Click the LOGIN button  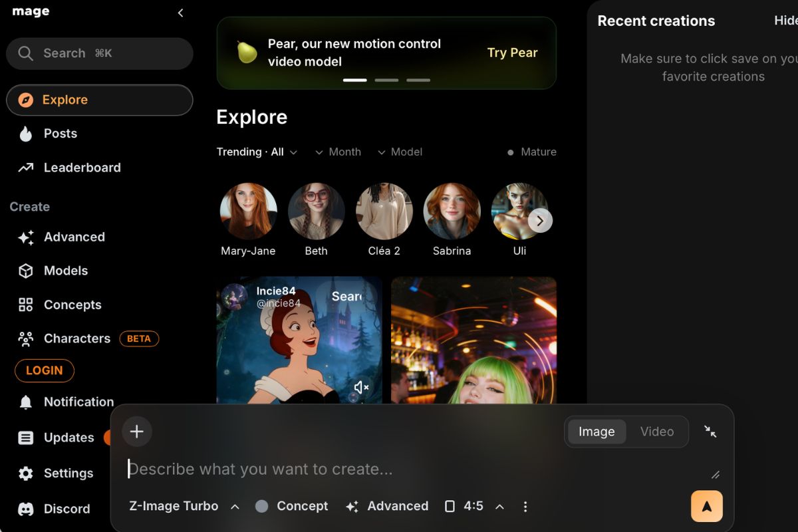pos(45,371)
